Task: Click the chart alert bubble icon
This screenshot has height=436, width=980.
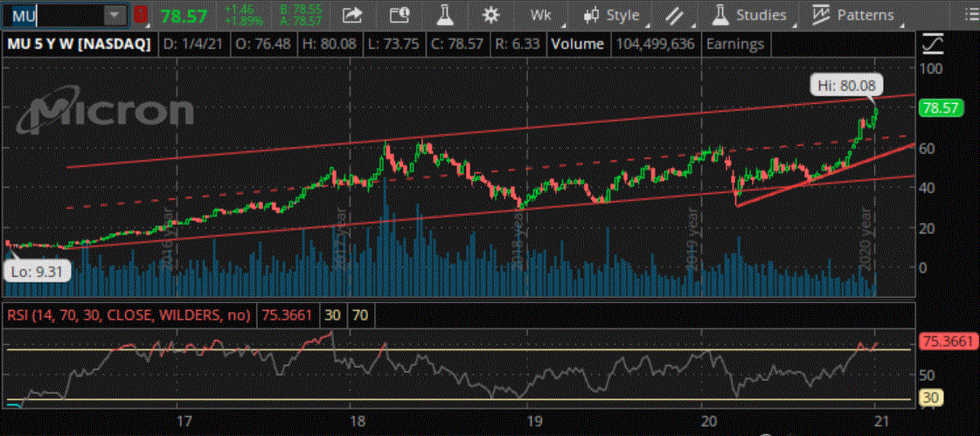Action: 399,15
